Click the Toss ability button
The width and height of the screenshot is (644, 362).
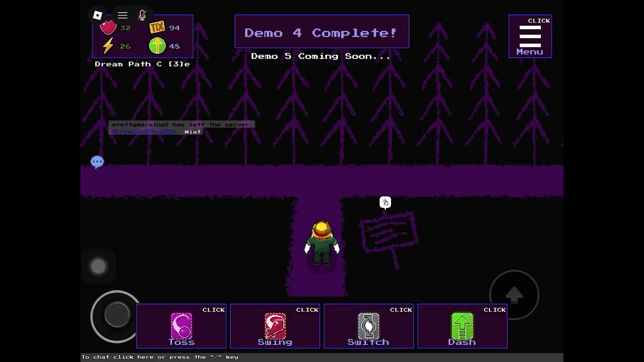point(182,326)
